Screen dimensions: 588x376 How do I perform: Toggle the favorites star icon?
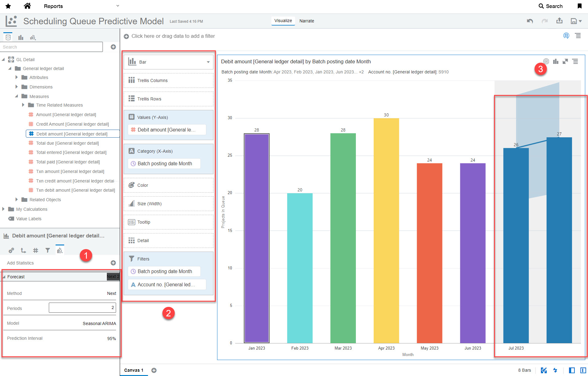tap(8, 6)
